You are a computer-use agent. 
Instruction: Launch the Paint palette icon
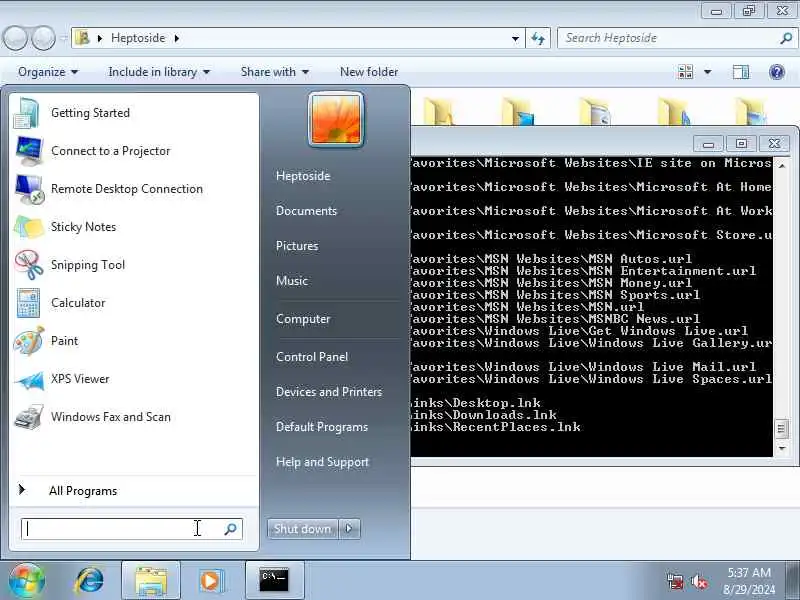click(29, 341)
